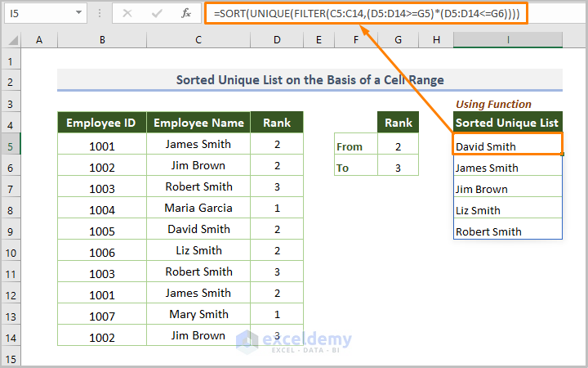The image size is (588, 368).
Task: Open Insert Function fx dialog
Action: [x=186, y=14]
